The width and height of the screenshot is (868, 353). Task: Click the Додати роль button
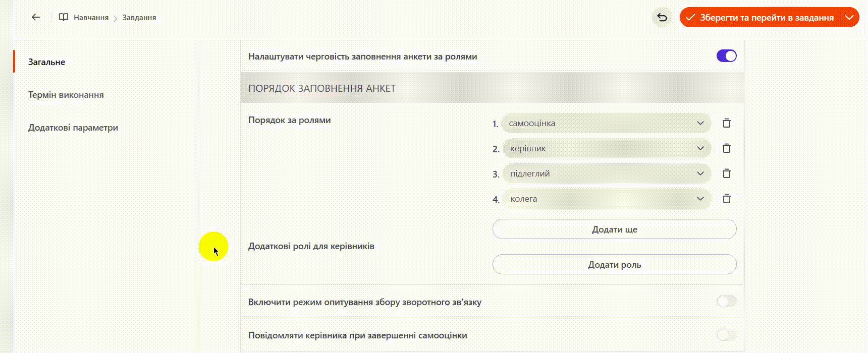pyautogui.click(x=614, y=265)
